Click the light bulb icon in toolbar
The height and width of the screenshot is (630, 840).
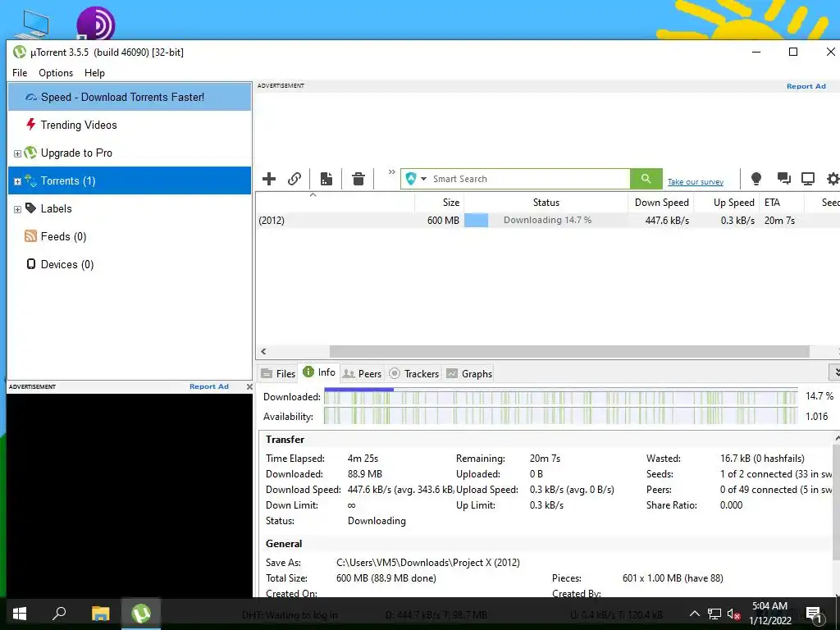[x=756, y=179]
